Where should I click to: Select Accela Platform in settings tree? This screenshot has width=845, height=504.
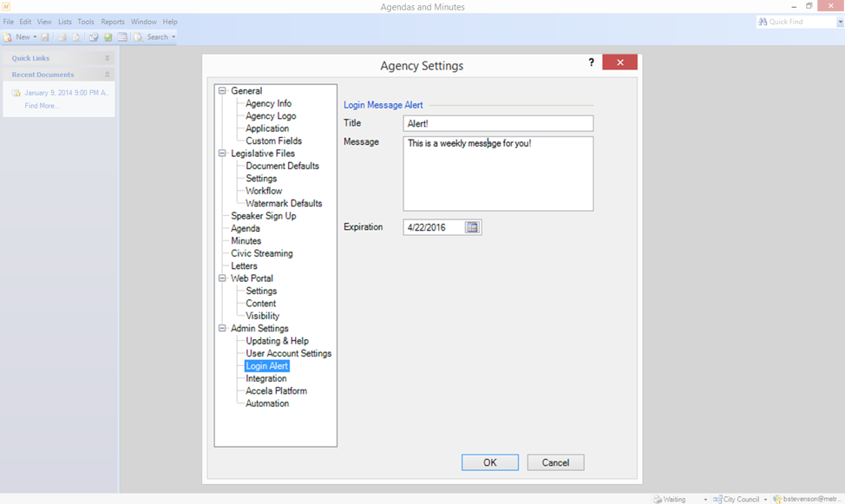pyautogui.click(x=277, y=391)
